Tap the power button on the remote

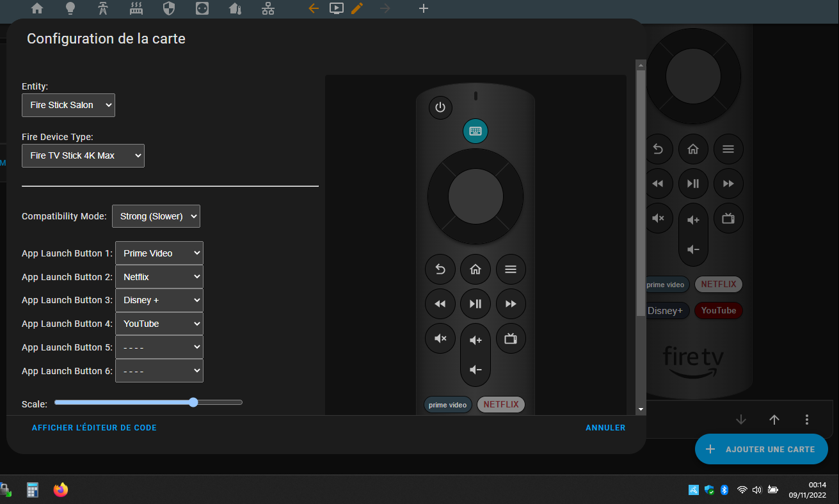440,107
